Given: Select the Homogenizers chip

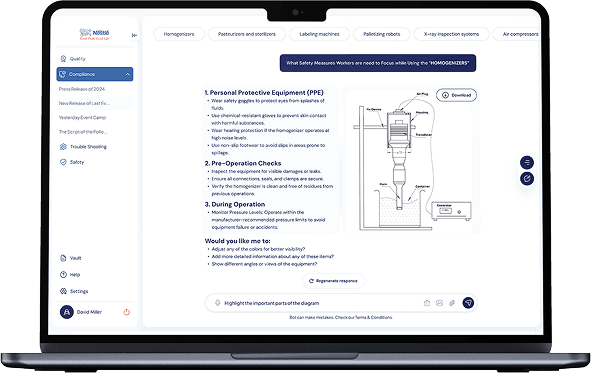Looking at the screenshot, I should click(x=179, y=34).
